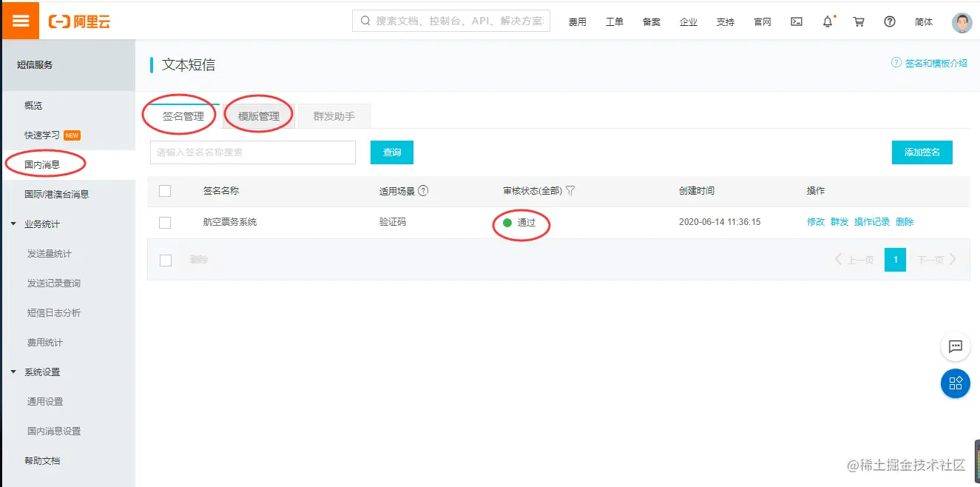Open the shopping cart icon
Viewport: 980px width, 487px height.
859,21
